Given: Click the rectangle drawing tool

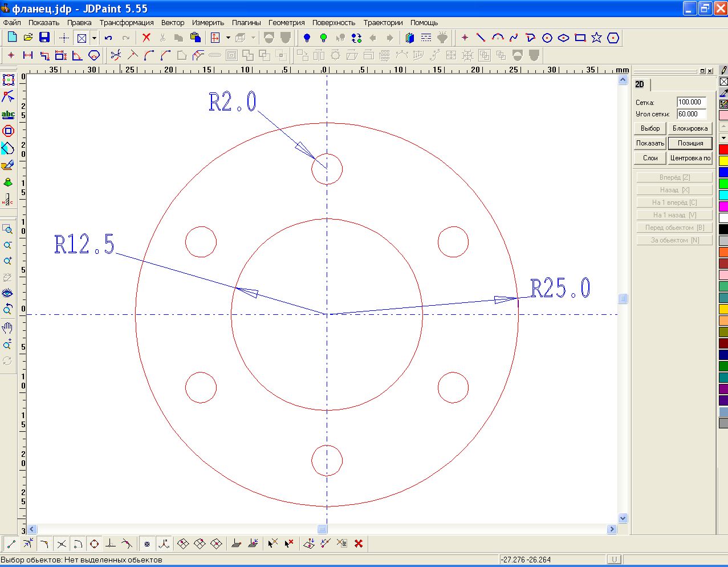Looking at the screenshot, I should tap(580, 38).
